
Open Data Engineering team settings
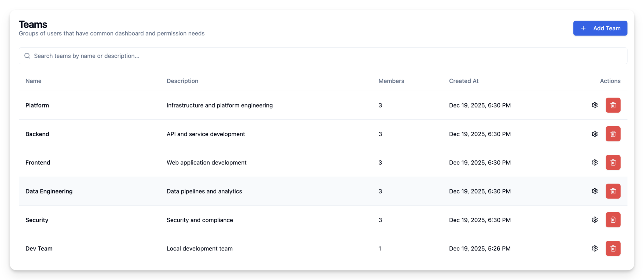pyautogui.click(x=595, y=191)
